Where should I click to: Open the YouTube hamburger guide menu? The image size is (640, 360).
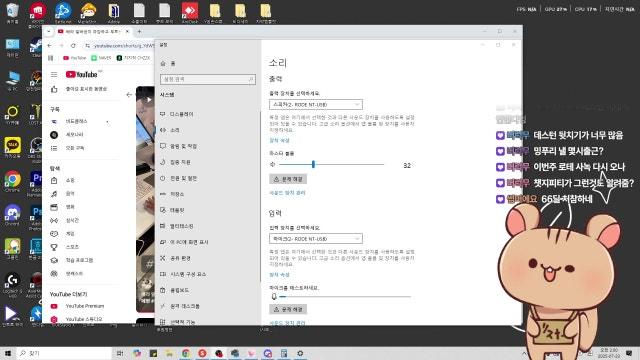pos(54,75)
